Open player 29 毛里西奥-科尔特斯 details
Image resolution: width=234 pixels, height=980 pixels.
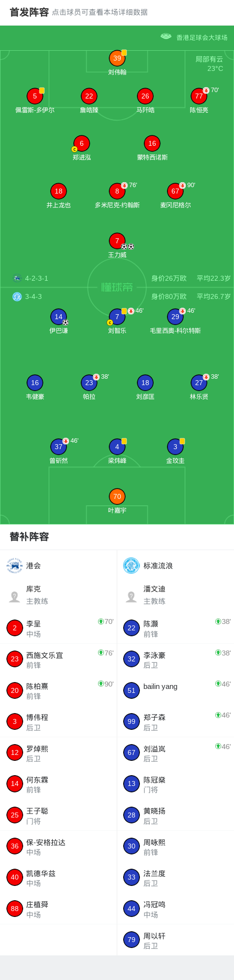[x=175, y=317]
